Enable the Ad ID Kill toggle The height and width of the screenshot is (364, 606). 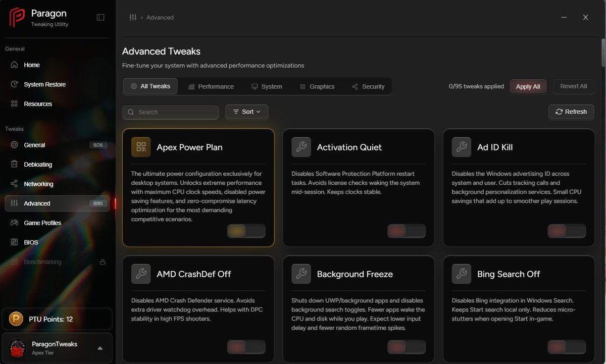pyautogui.click(x=567, y=231)
